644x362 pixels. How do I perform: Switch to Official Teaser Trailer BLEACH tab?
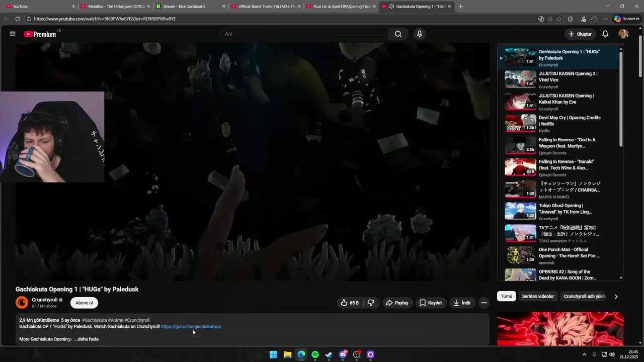click(x=266, y=7)
